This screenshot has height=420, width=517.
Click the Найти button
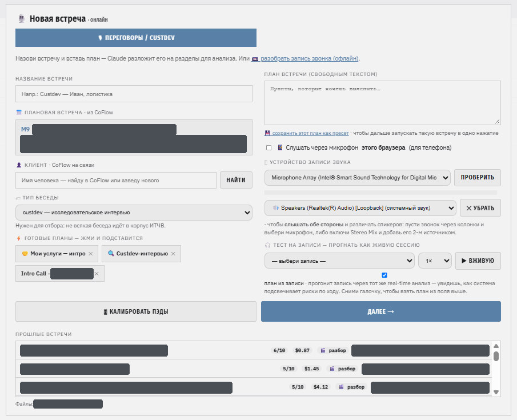(236, 180)
